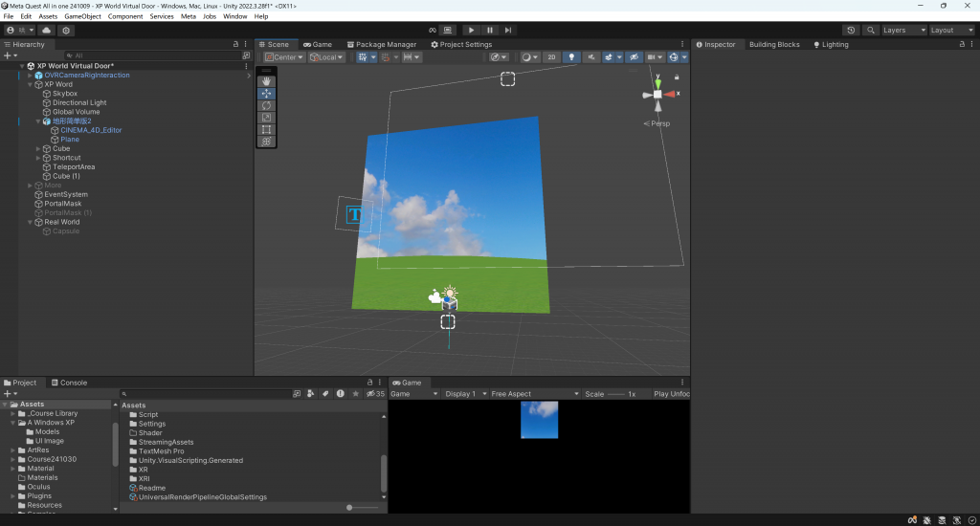980x526 pixels.
Task: Open Center pivot mode dropdown
Action: coord(283,56)
